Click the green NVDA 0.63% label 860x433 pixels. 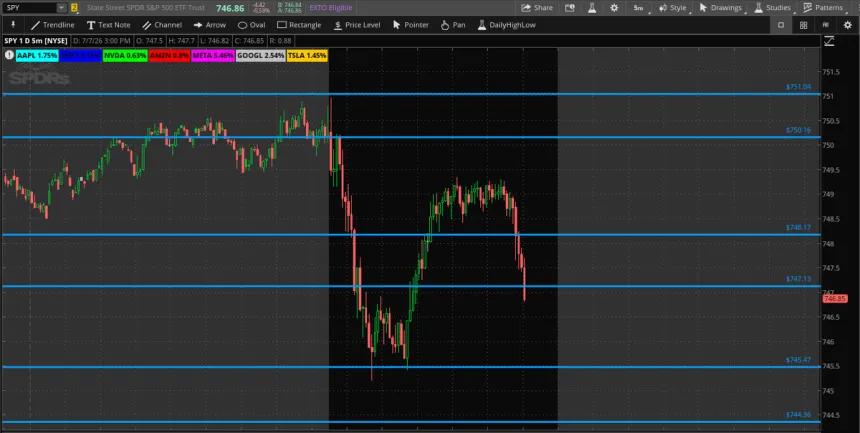click(125, 55)
